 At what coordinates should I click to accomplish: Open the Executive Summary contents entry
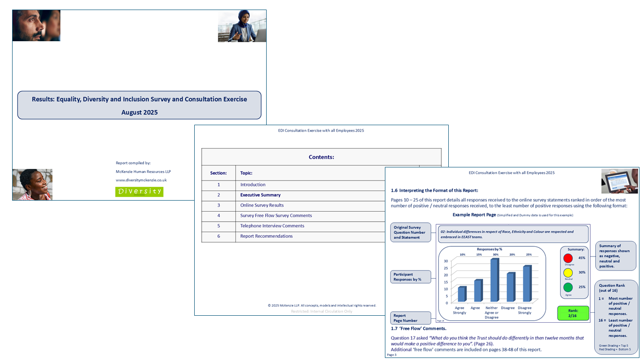pyautogui.click(x=260, y=195)
